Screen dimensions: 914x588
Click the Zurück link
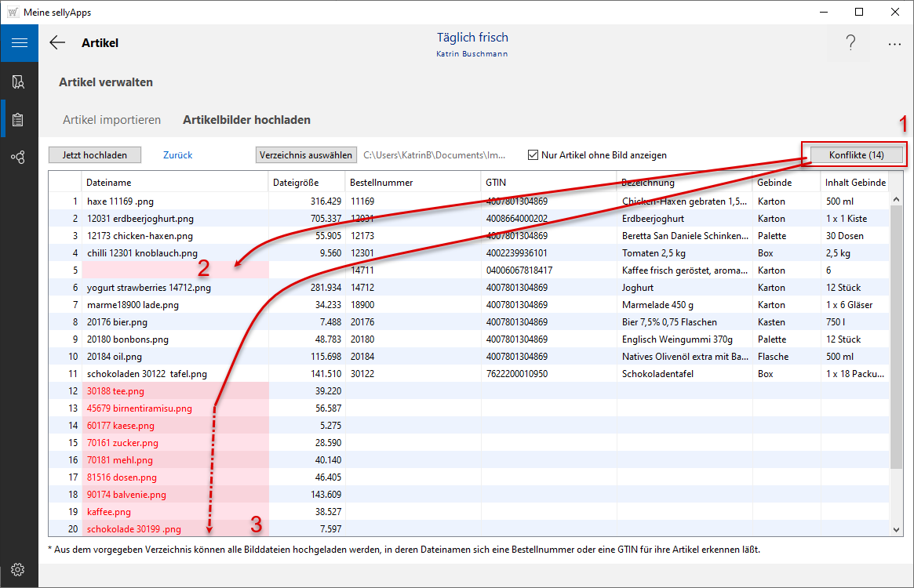pos(177,155)
